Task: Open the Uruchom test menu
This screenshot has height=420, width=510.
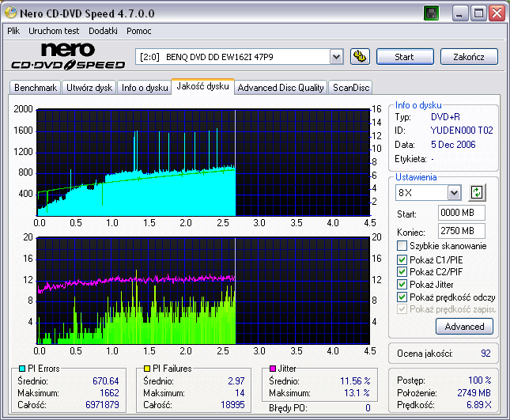Action: point(54,31)
